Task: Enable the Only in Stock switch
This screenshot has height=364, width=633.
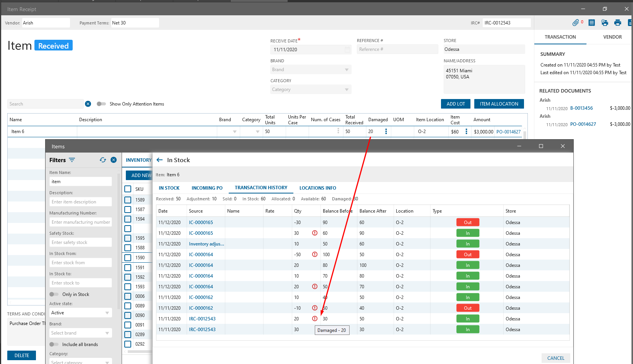Action: coord(54,294)
